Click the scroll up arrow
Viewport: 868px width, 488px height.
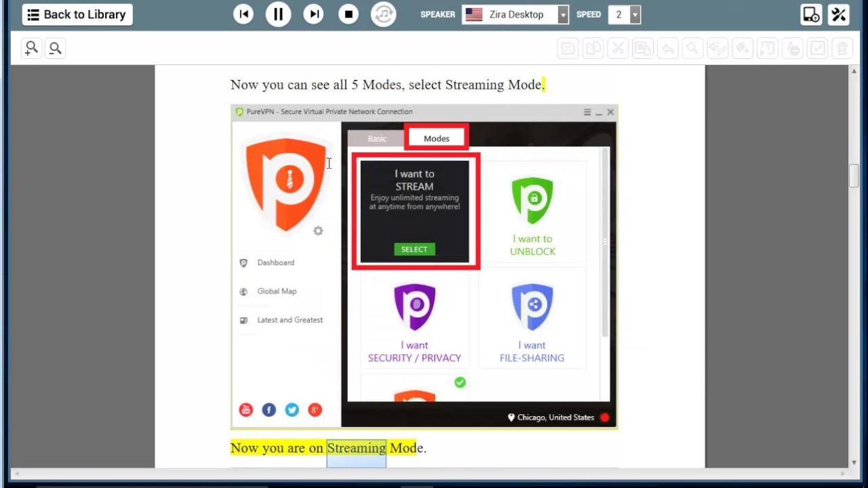(x=854, y=71)
